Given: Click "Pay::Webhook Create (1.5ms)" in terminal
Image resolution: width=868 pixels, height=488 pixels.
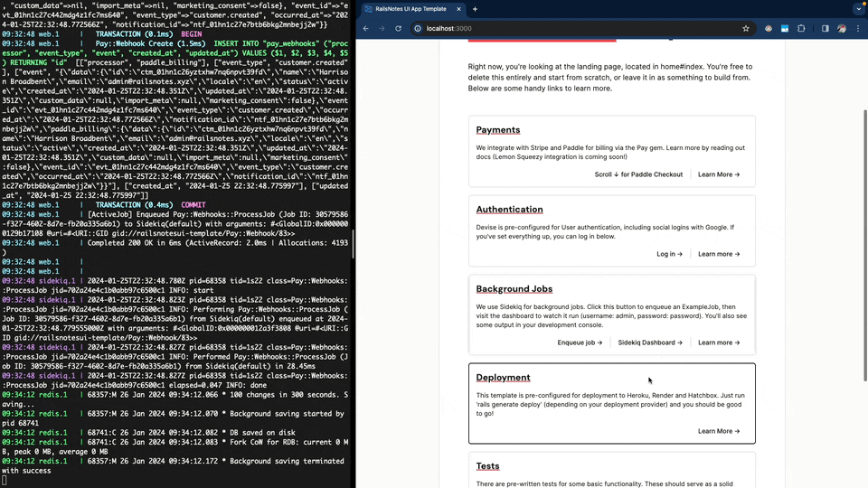Looking at the screenshot, I should click(151, 43).
